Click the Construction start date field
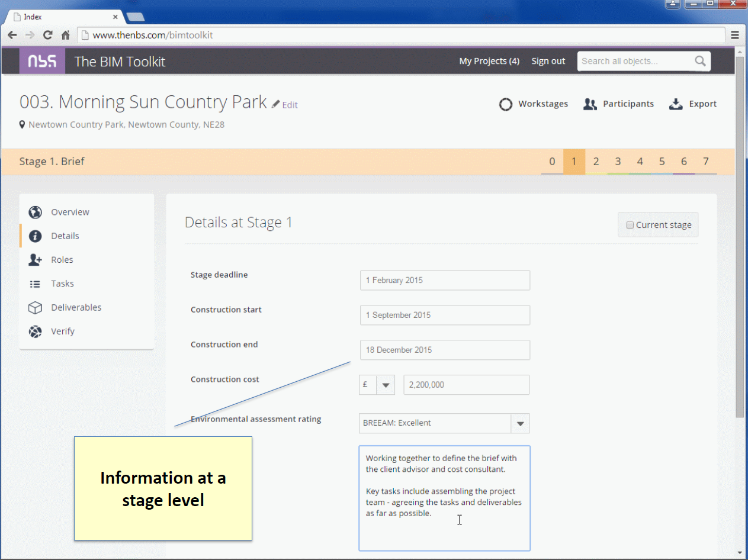Screen dimensions: 748x560 (x=445, y=316)
